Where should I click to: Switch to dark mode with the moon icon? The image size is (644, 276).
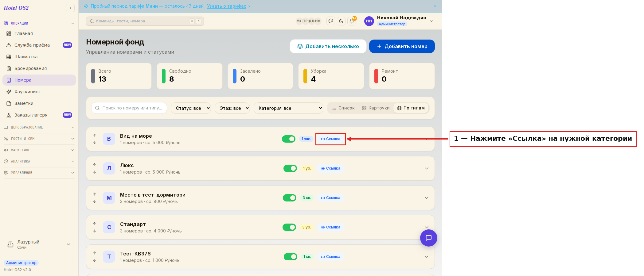point(341,21)
